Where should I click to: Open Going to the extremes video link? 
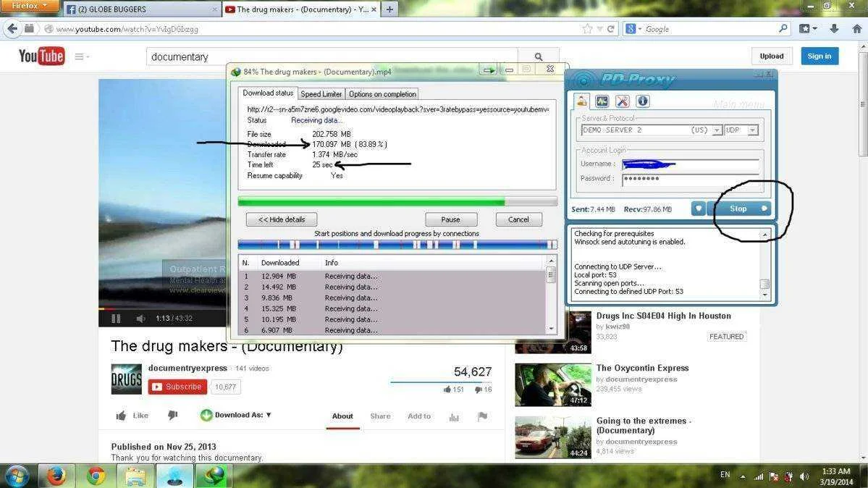pyautogui.click(x=644, y=426)
